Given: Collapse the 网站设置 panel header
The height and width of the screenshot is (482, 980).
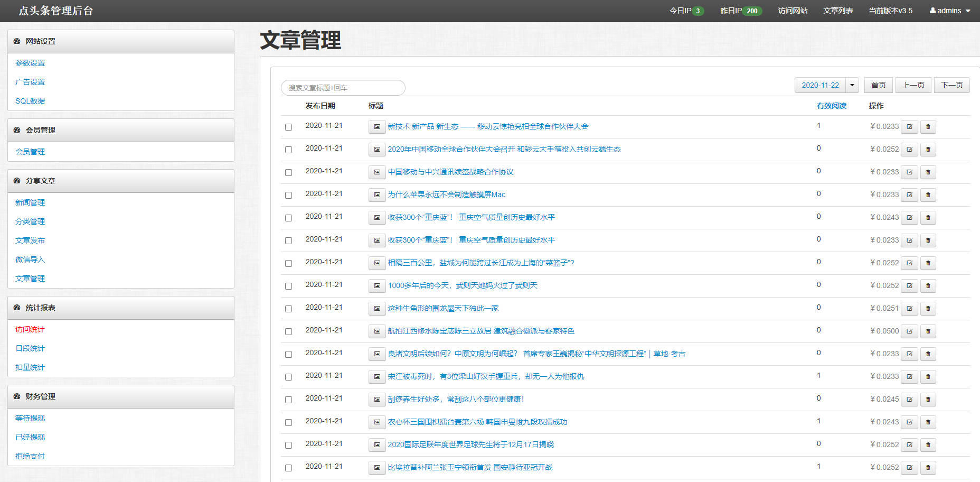Looking at the screenshot, I should point(121,41).
